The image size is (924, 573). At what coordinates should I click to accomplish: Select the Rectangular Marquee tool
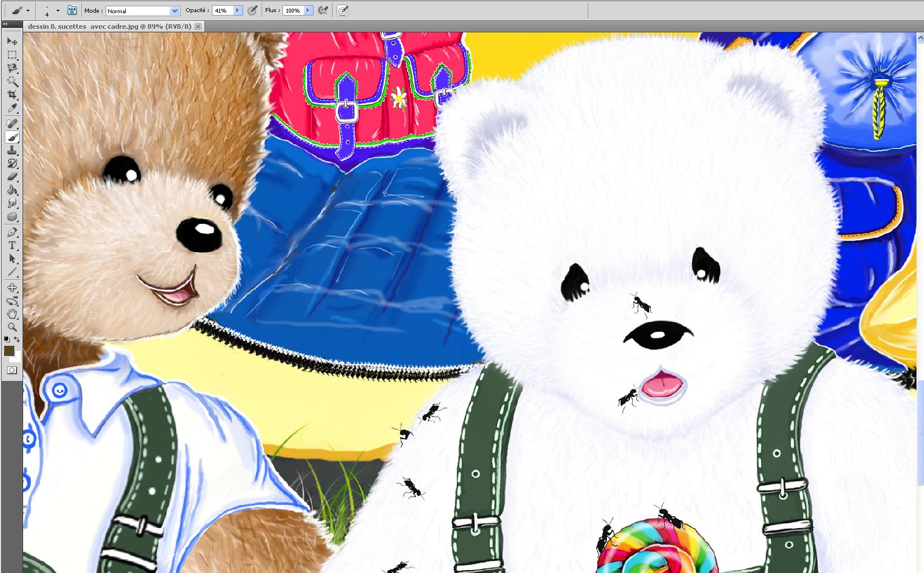click(x=12, y=55)
